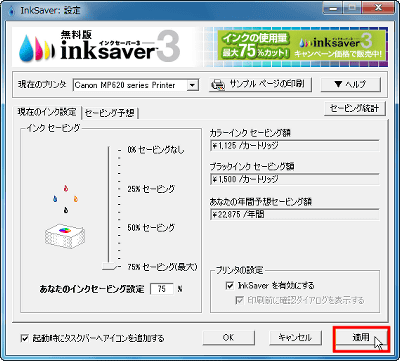400x361 pixels.
Task: Close the InkSaver settings window
Action: click(378, 8)
